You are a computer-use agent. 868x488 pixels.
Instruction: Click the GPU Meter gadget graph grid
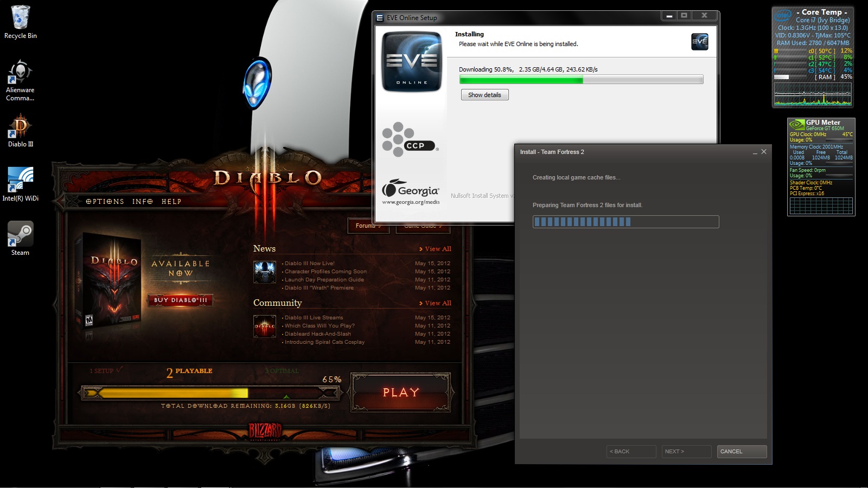pyautogui.click(x=821, y=206)
